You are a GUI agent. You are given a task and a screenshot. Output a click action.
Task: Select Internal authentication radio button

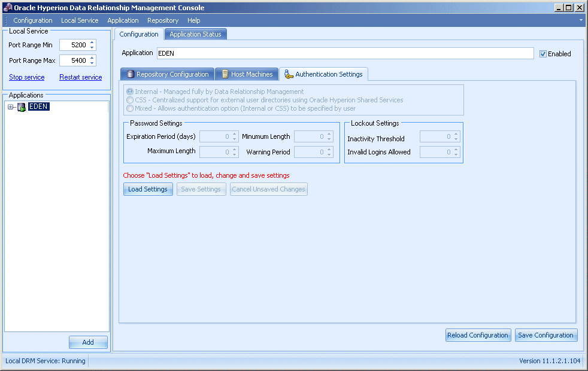point(130,92)
